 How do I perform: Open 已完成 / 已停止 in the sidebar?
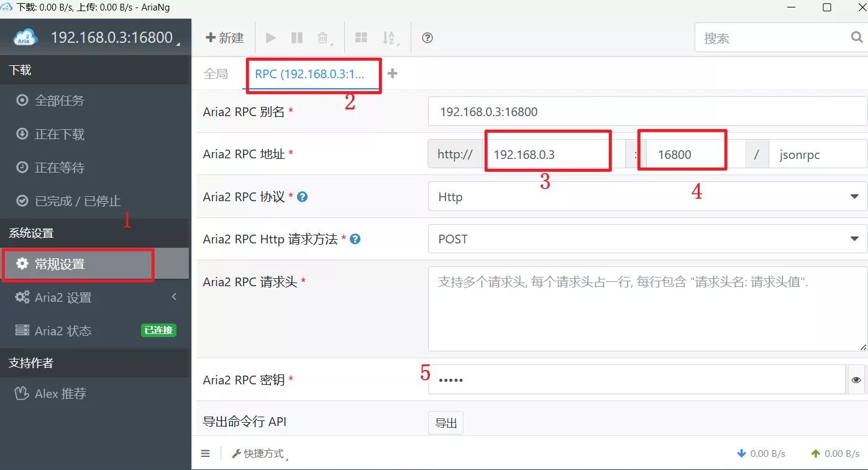click(x=94, y=201)
